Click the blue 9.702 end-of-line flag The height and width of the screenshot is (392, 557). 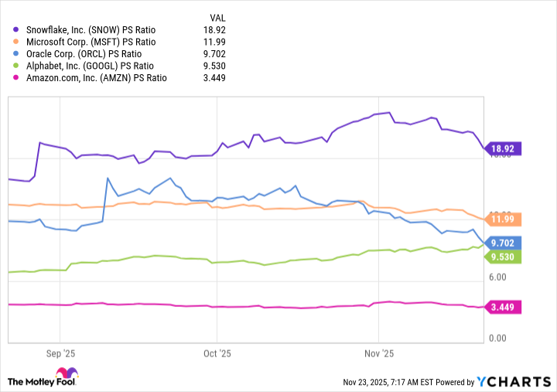(504, 242)
